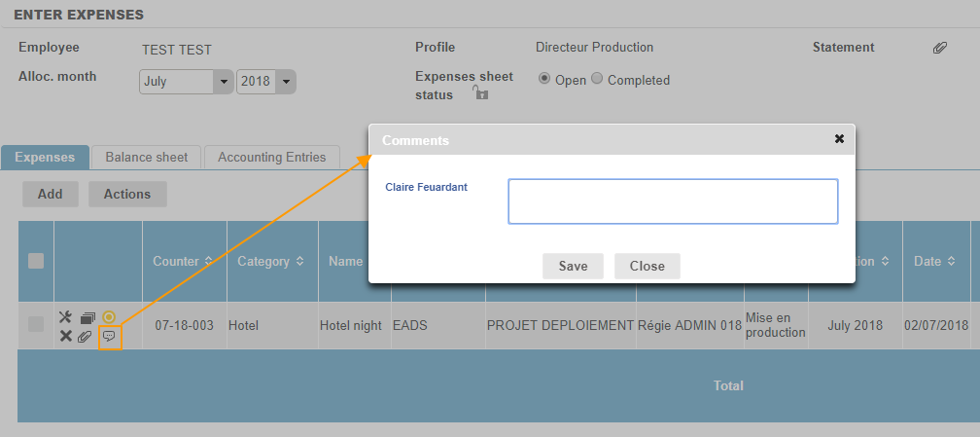Click the comment text field
The height and width of the screenshot is (437, 980).
point(673,201)
